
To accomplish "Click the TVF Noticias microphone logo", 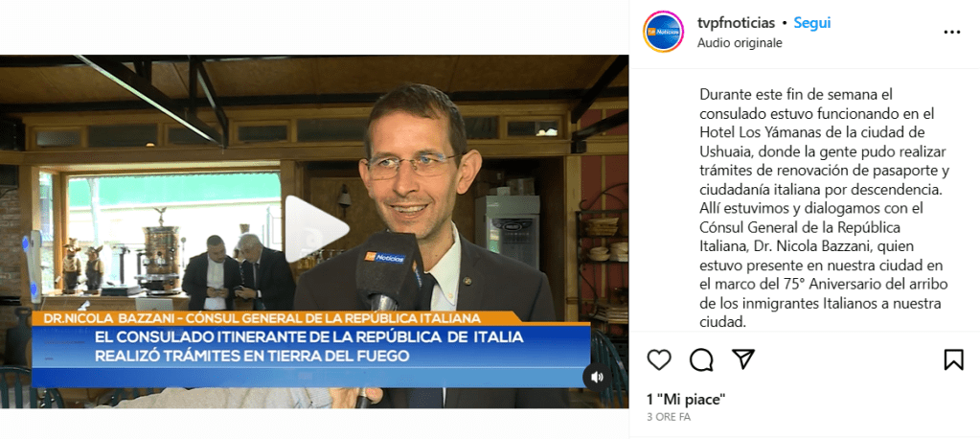I will click(385, 256).
